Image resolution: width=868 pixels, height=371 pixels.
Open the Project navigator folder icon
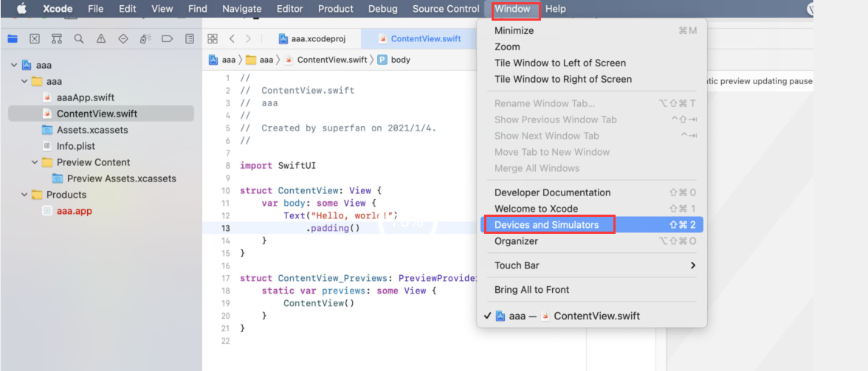(12, 38)
